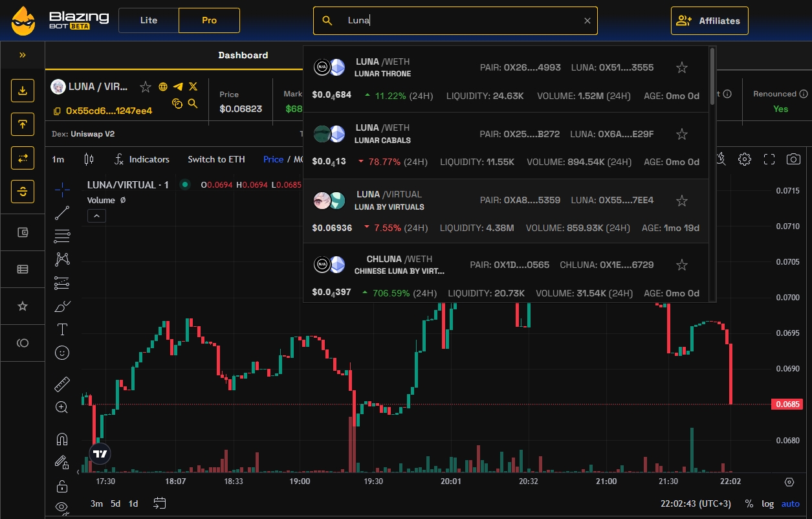Switch to the Lite mode tab
The image size is (812, 519).
coord(149,20)
